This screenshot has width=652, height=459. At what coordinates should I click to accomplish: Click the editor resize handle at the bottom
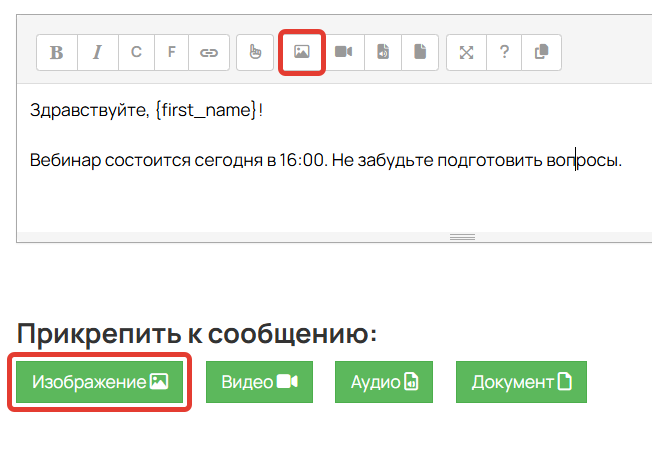click(462, 237)
